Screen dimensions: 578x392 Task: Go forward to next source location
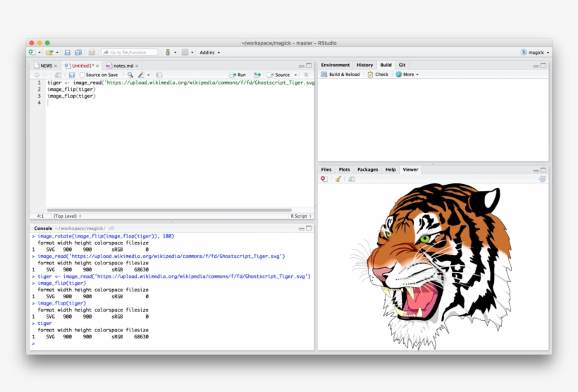click(45, 75)
